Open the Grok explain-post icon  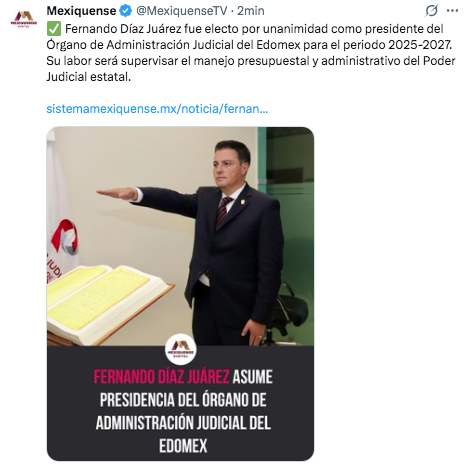click(x=431, y=11)
